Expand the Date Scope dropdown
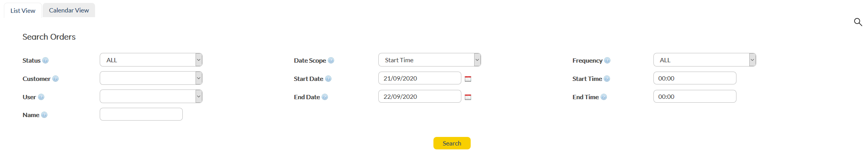The width and height of the screenshot is (868, 156). 477,60
